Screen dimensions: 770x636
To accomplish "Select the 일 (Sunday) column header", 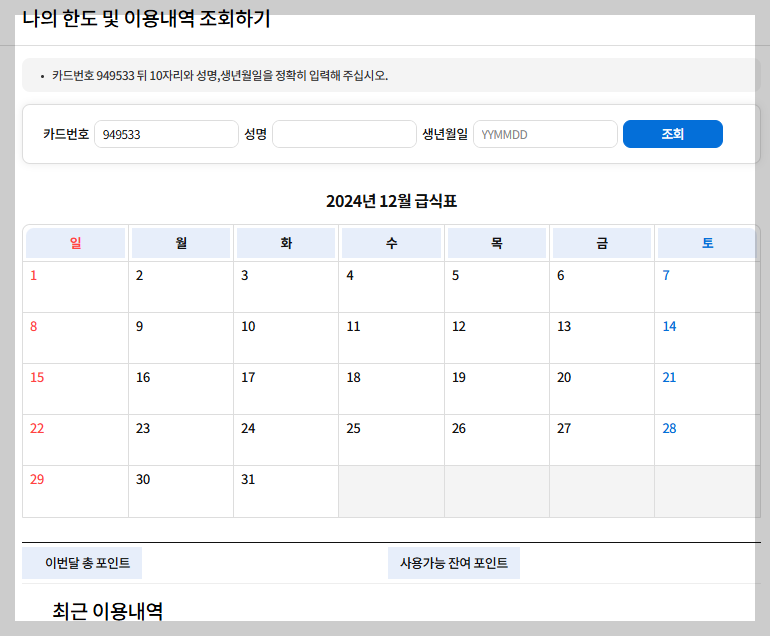I will [x=76, y=243].
